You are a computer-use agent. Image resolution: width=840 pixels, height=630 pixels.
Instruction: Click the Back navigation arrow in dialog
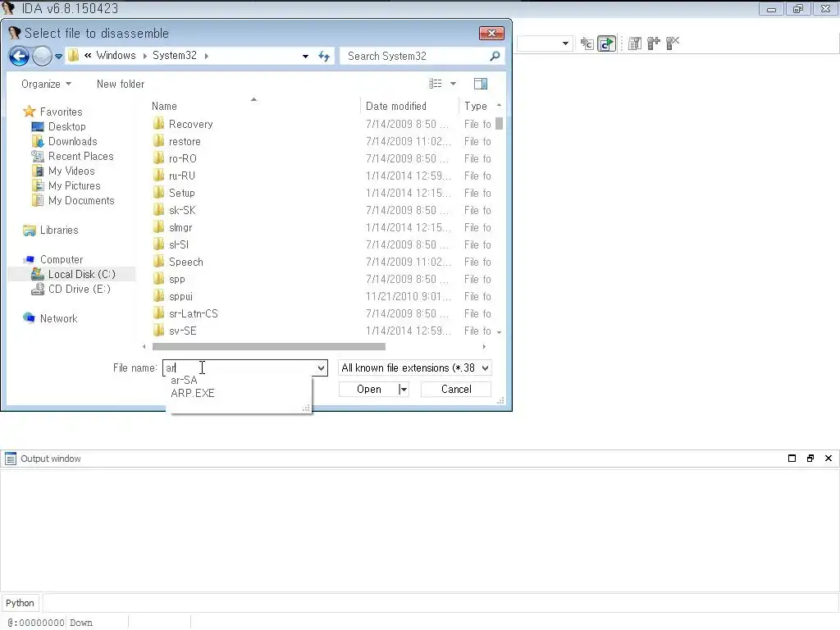pyautogui.click(x=20, y=56)
